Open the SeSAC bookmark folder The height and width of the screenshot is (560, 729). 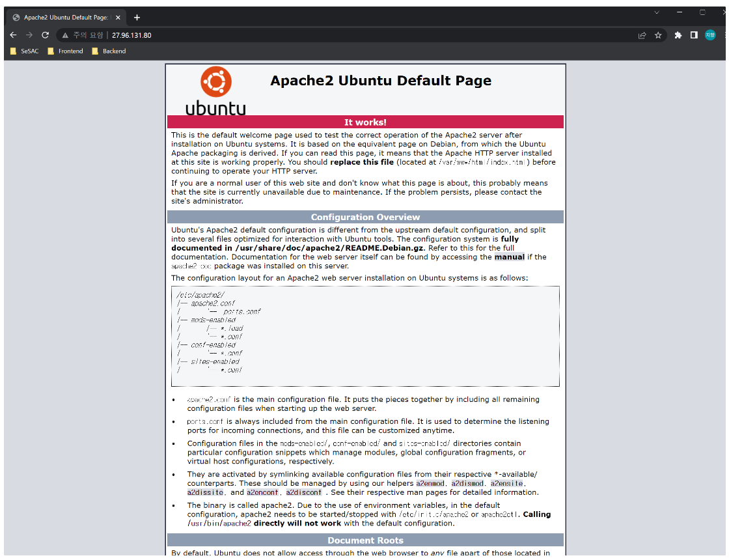click(25, 51)
